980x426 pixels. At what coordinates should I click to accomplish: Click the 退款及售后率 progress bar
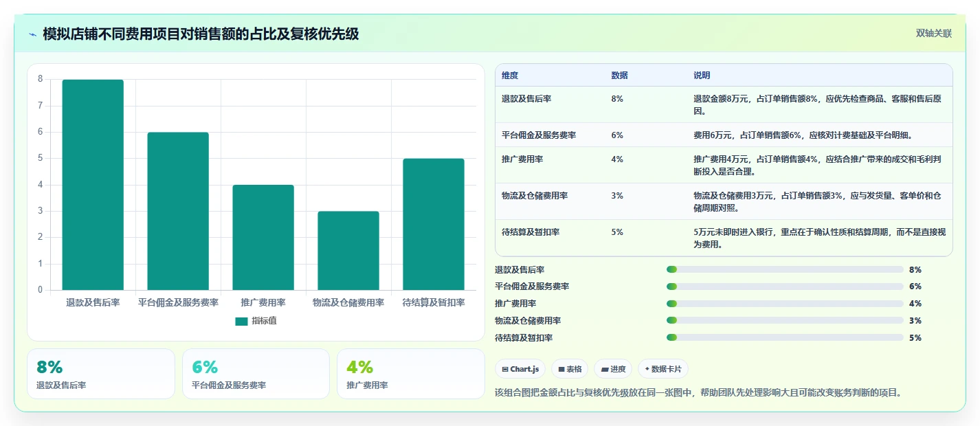[785, 270]
